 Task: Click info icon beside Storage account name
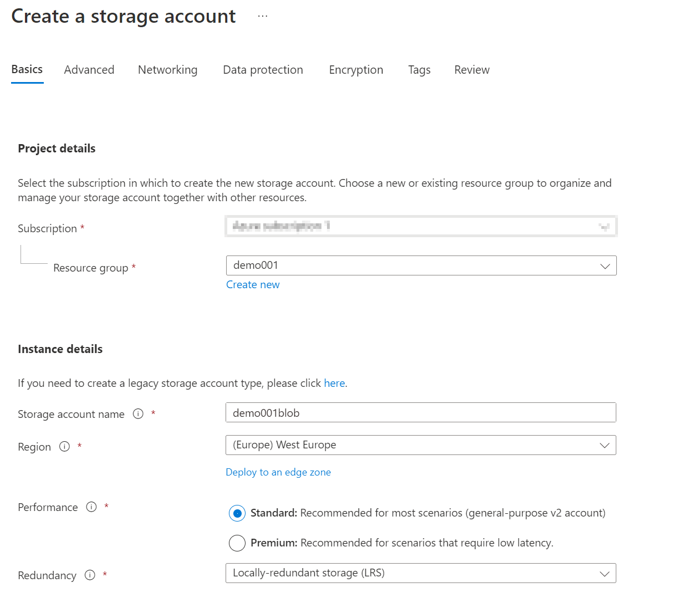(138, 414)
